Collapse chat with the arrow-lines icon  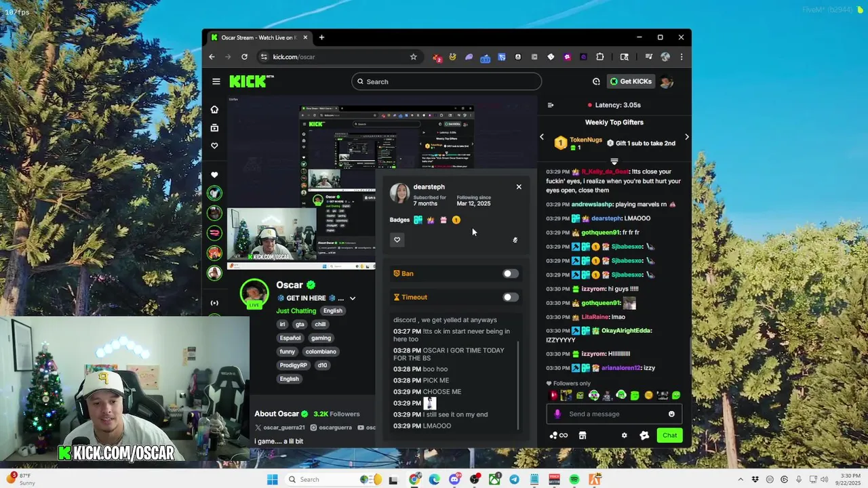tap(551, 105)
